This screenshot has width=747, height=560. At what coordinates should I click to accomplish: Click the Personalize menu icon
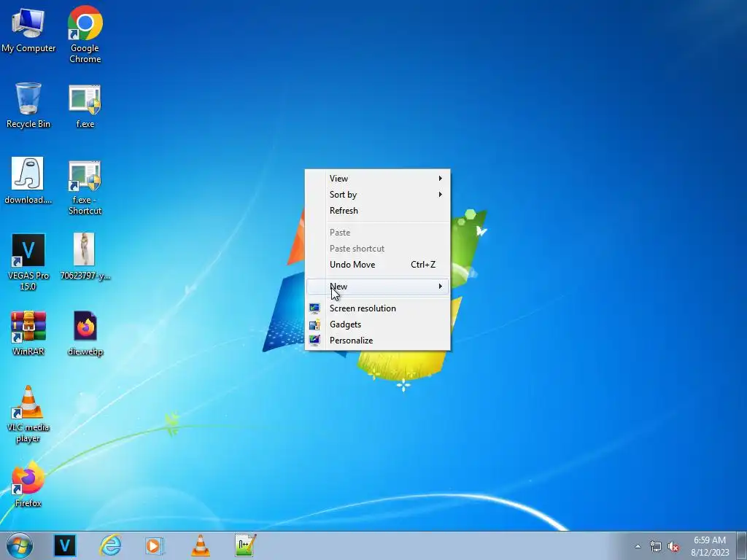(314, 340)
